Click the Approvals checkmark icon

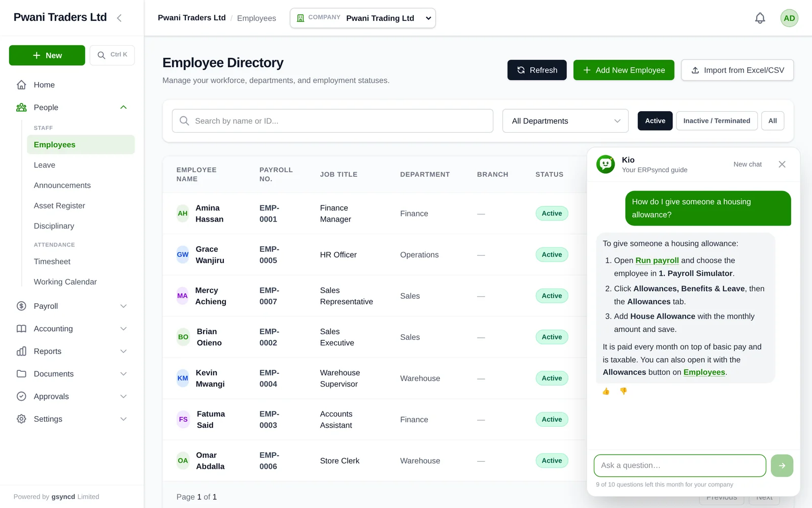pos(21,396)
